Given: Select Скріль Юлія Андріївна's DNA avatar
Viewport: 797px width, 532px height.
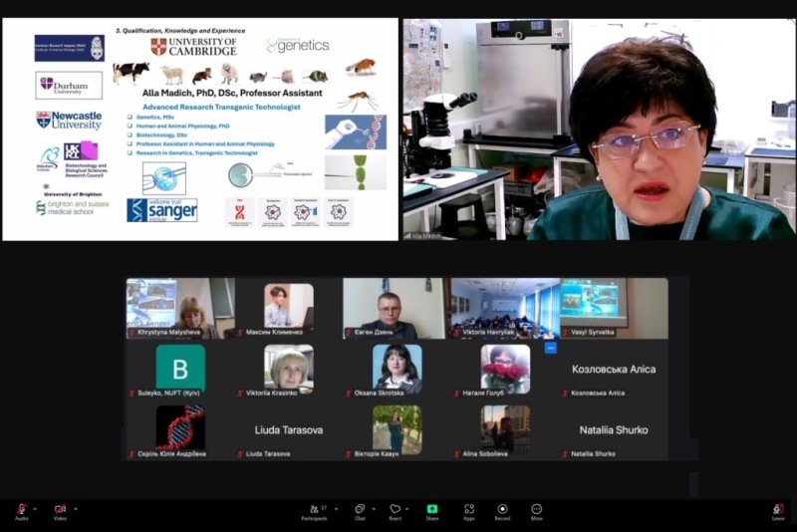Looking at the screenshot, I should [180, 427].
